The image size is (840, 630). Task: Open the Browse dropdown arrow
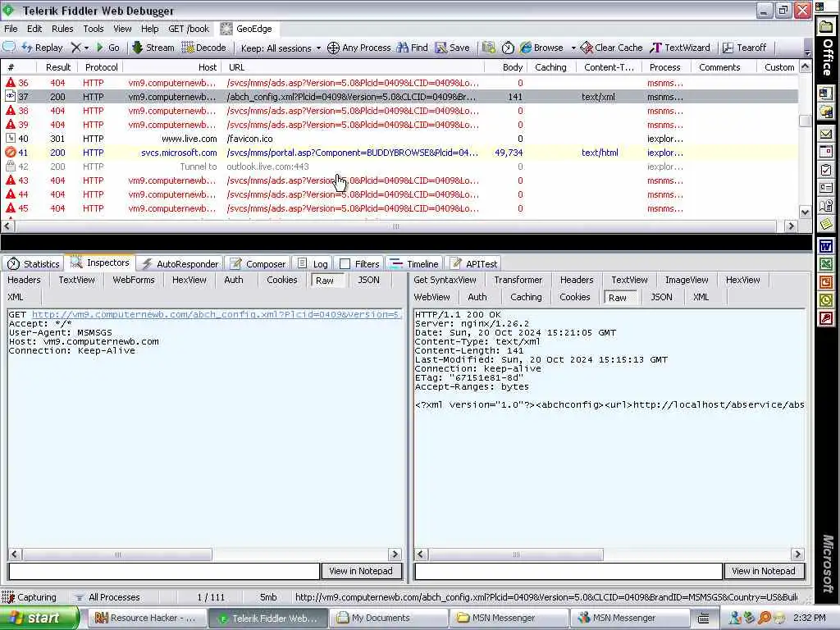point(573,48)
